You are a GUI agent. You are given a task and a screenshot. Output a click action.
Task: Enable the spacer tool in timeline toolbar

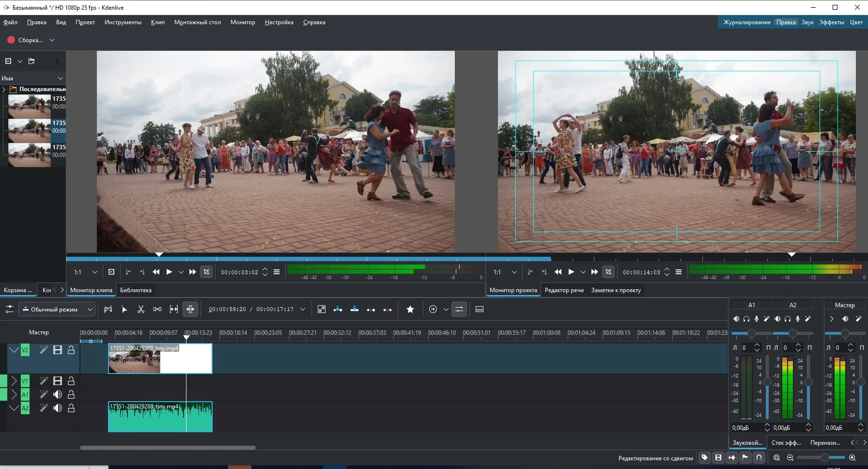coord(157,309)
